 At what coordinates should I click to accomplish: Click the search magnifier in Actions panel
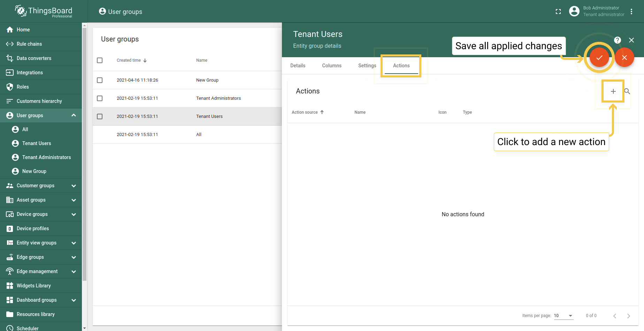pos(627,91)
